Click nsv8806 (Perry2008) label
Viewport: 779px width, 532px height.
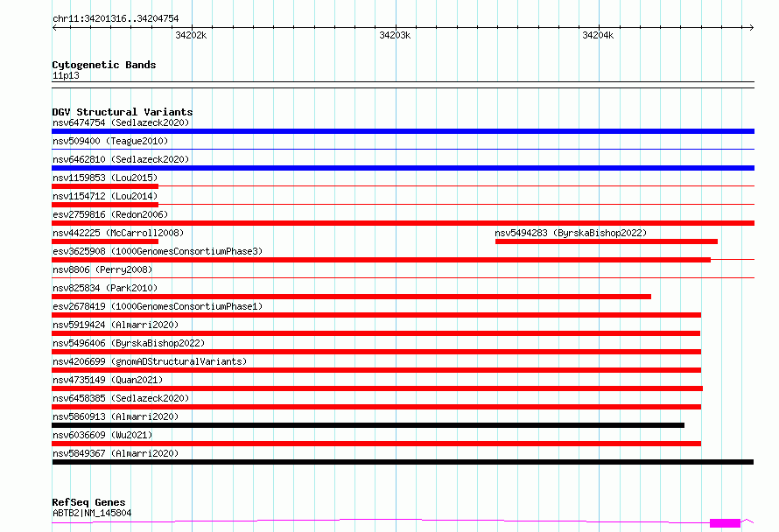pos(102,269)
